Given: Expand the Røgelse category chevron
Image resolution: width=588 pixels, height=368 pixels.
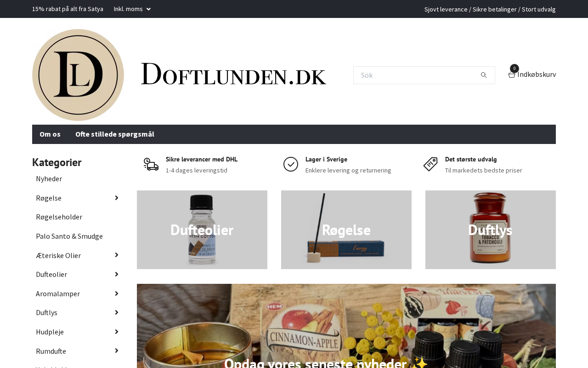Looking at the screenshot, I should tap(117, 198).
